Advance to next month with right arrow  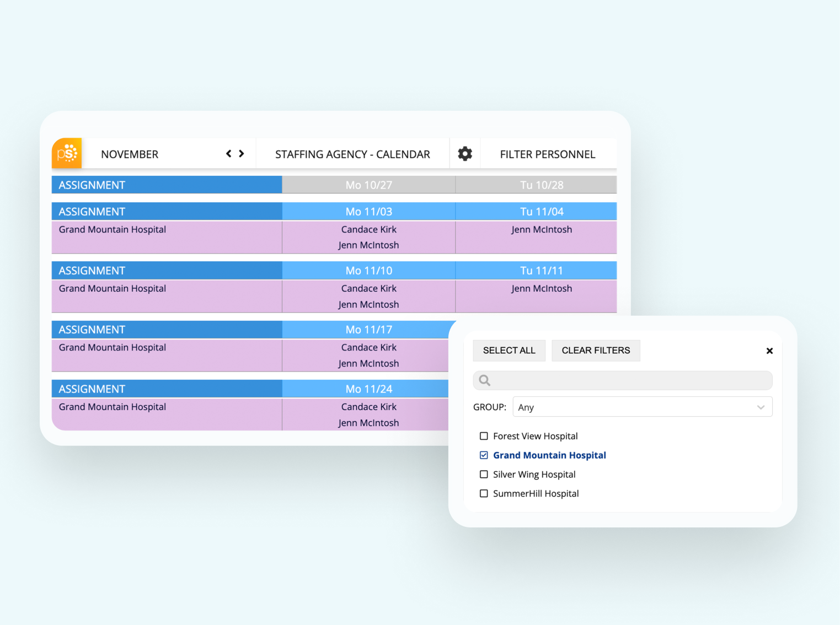point(242,154)
